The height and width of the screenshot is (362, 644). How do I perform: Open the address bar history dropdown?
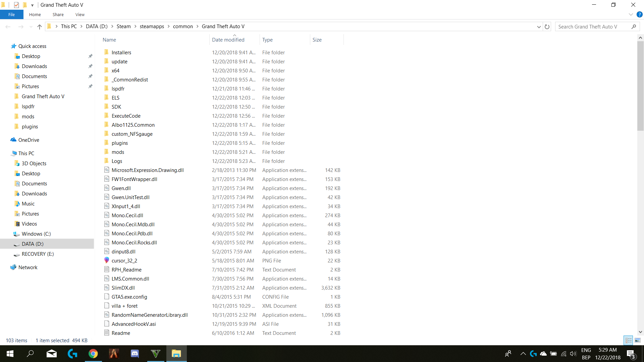click(x=539, y=27)
